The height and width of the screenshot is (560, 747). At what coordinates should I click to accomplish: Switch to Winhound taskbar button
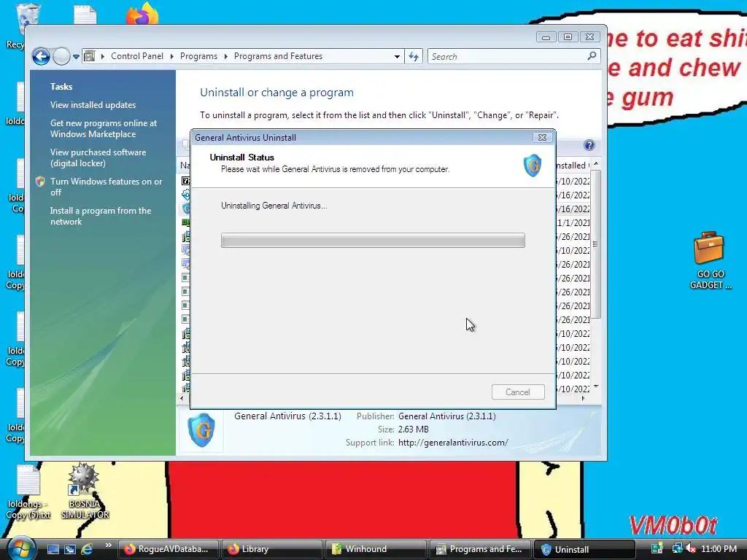(374, 549)
